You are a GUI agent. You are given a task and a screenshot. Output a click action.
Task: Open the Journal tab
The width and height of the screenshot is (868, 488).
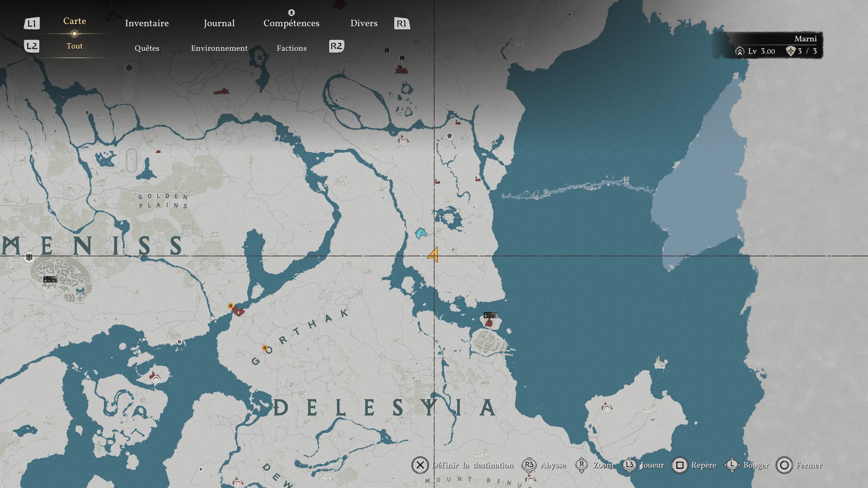coord(219,23)
